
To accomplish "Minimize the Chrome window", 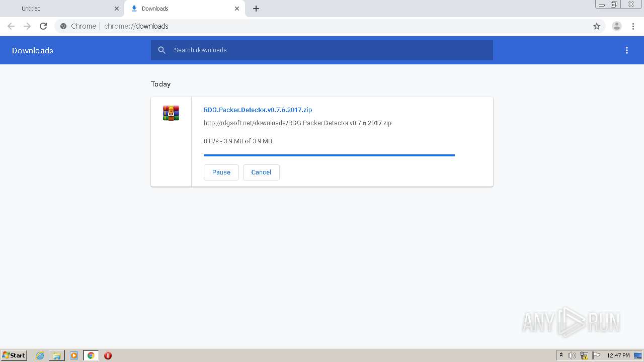I will click(x=602, y=4).
